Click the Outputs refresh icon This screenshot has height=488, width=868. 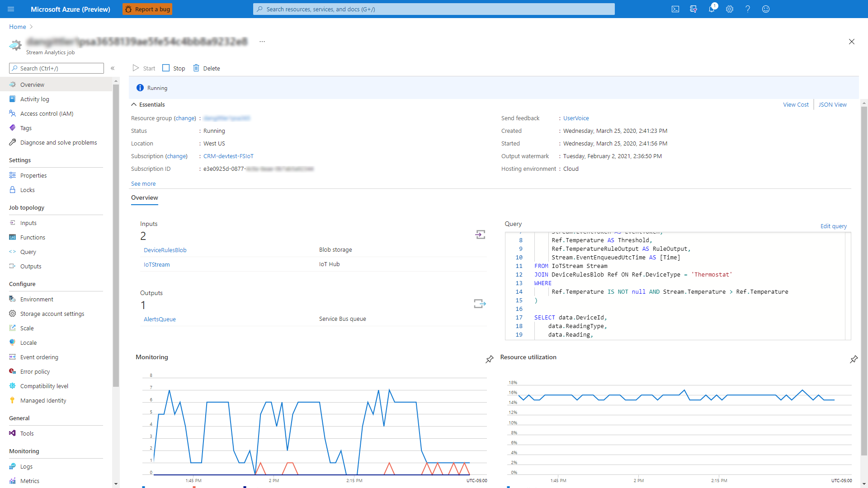pos(480,303)
